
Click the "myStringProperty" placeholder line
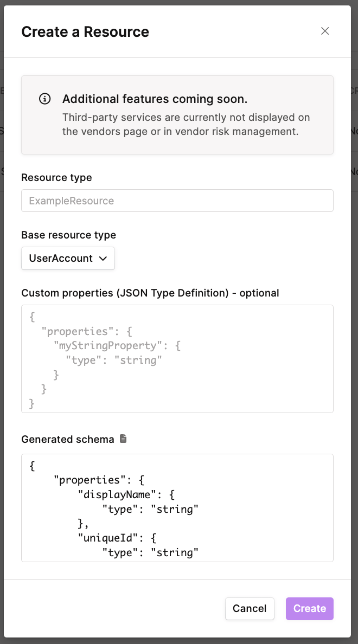(x=117, y=345)
